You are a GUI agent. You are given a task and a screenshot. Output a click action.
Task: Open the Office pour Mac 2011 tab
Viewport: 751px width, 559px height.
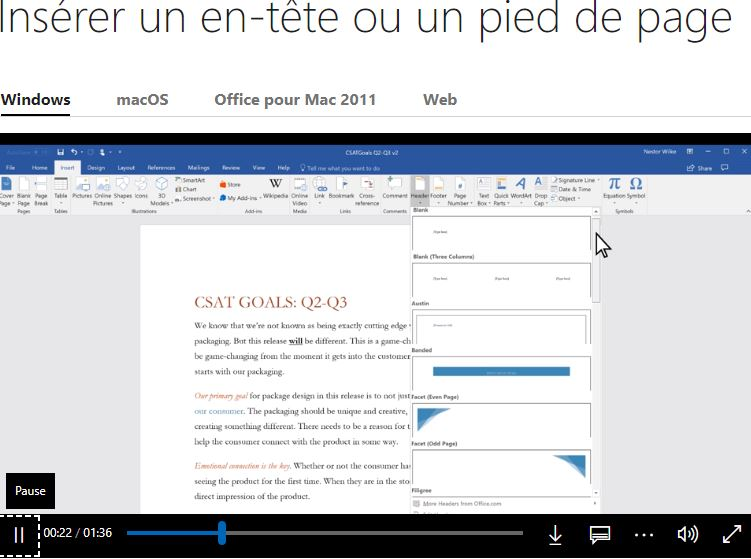pos(295,100)
